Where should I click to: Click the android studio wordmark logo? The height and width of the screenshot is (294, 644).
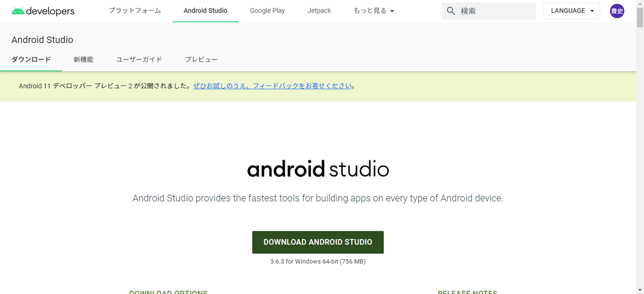point(318,169)
